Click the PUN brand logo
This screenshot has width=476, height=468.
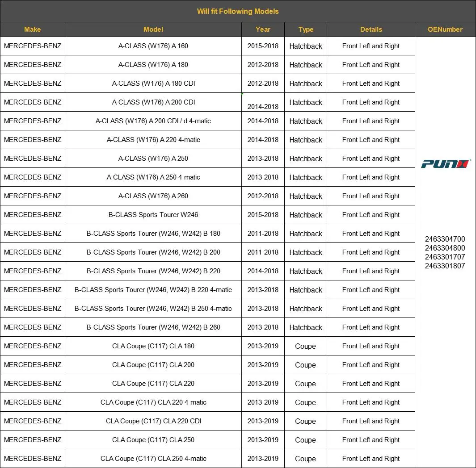445,164
